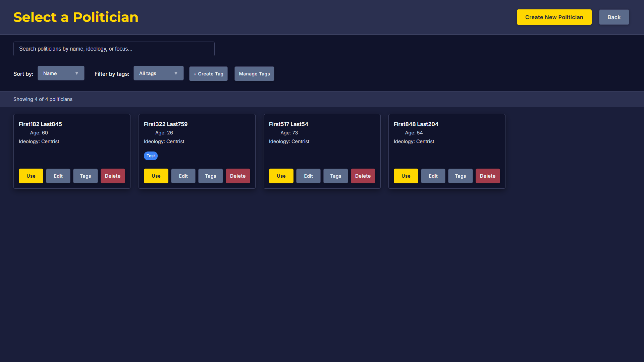The width and height of the screenshot is (644, 362).
Task: Delete politician First182 Last845
Action: coord(113,176)
